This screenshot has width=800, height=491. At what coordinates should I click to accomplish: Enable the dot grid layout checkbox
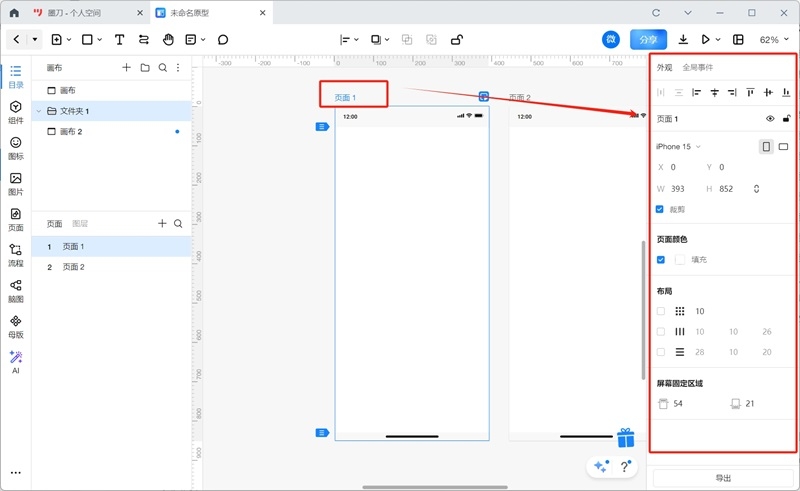click(661, 311)
